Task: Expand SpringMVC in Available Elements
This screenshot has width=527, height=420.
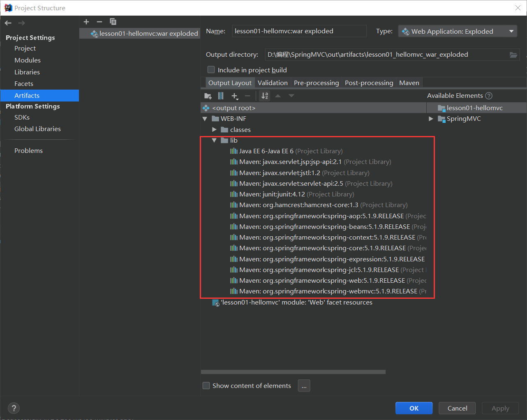Action: click(x=431, y=119)
